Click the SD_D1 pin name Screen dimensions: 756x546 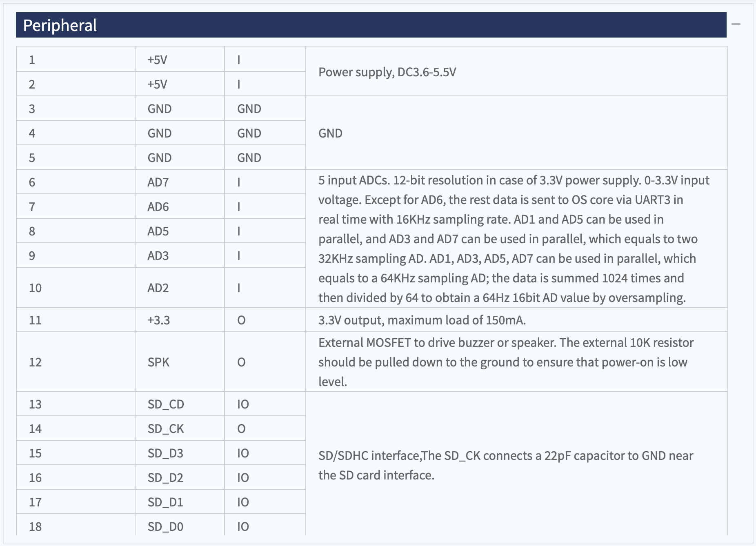(x=165, y=502)
